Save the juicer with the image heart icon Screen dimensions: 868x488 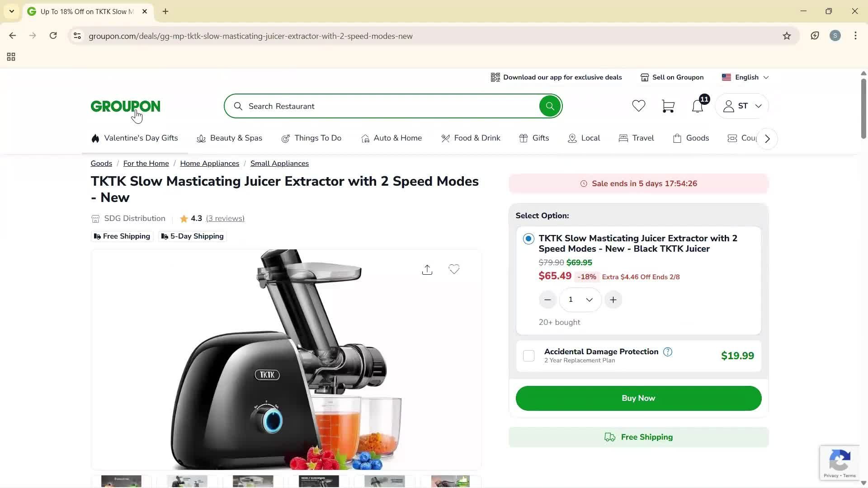(x=454, y=270)
